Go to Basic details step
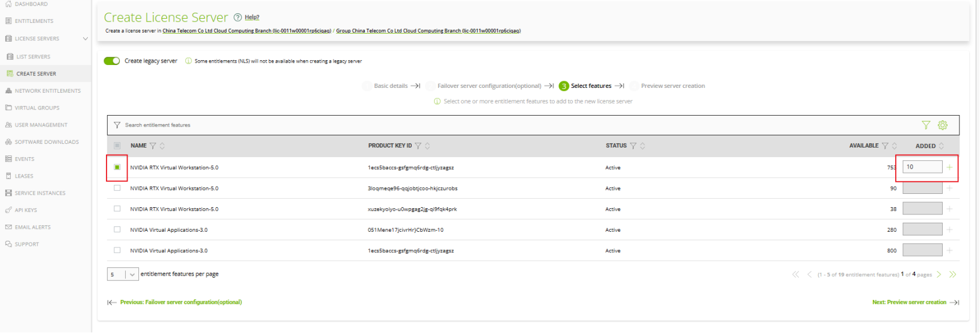The image size is (980, 333). 391,86
